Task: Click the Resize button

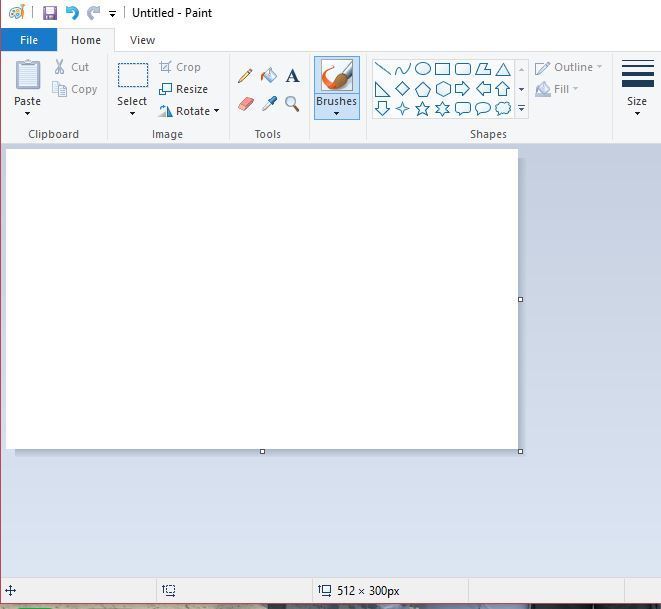Action: pos(184,89)
